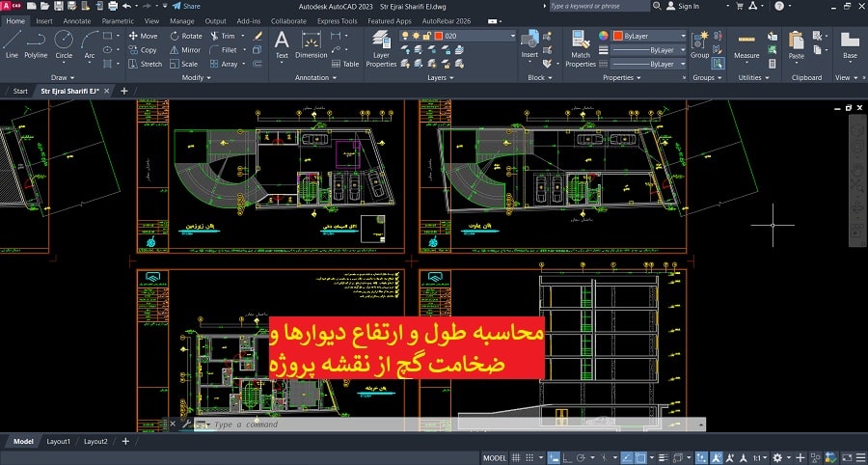868x465 pixels.
Task: Switch to the Layout1 tab
Action: click(x=58, y=441)
